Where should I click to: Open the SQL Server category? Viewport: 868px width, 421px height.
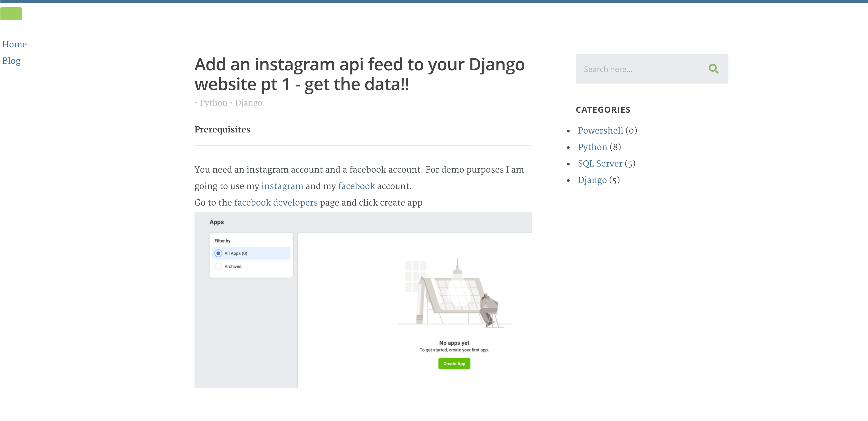(x=600, y=164)
